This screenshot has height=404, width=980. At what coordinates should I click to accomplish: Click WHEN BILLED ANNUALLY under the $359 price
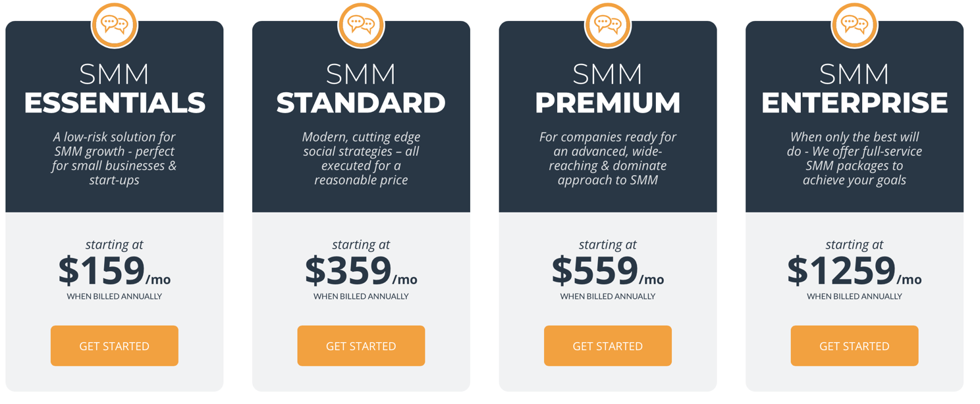[x=361, y=296]
